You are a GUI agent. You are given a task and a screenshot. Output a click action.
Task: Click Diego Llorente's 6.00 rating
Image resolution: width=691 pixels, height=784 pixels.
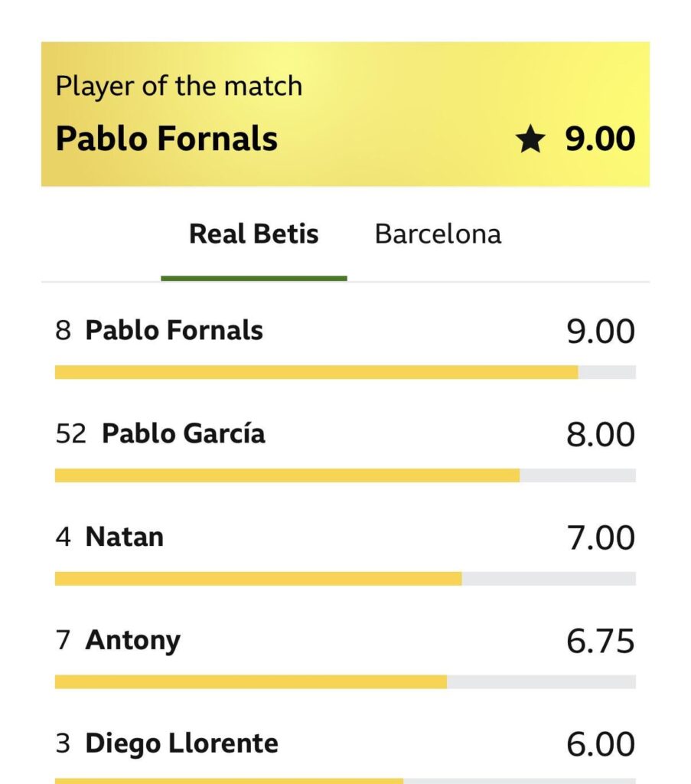tap(600, 744)
